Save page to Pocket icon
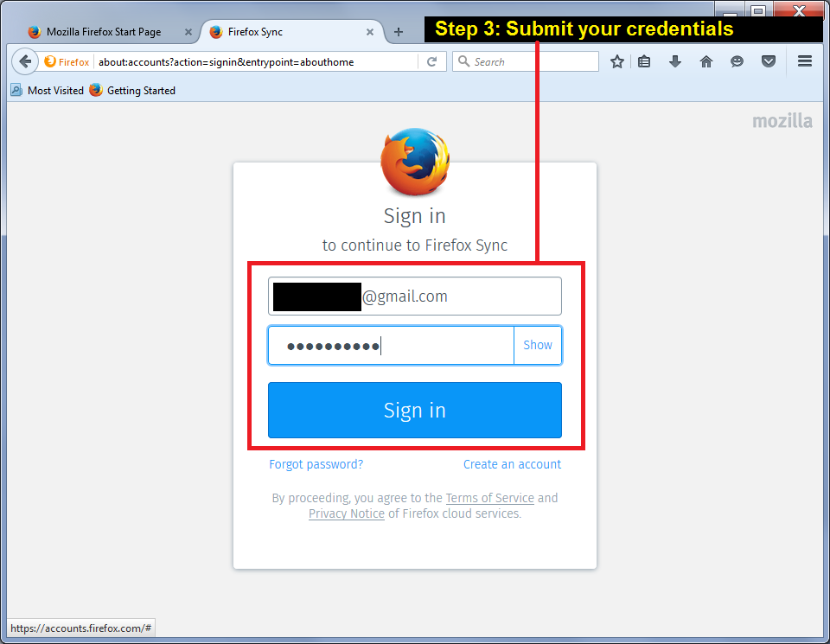The image size is (830, 644). pyautogui.click(x=769, y=62)
